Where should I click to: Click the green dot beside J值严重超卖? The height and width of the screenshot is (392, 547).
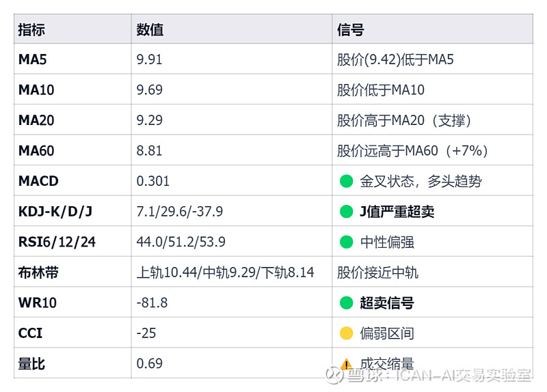point(347,212)
